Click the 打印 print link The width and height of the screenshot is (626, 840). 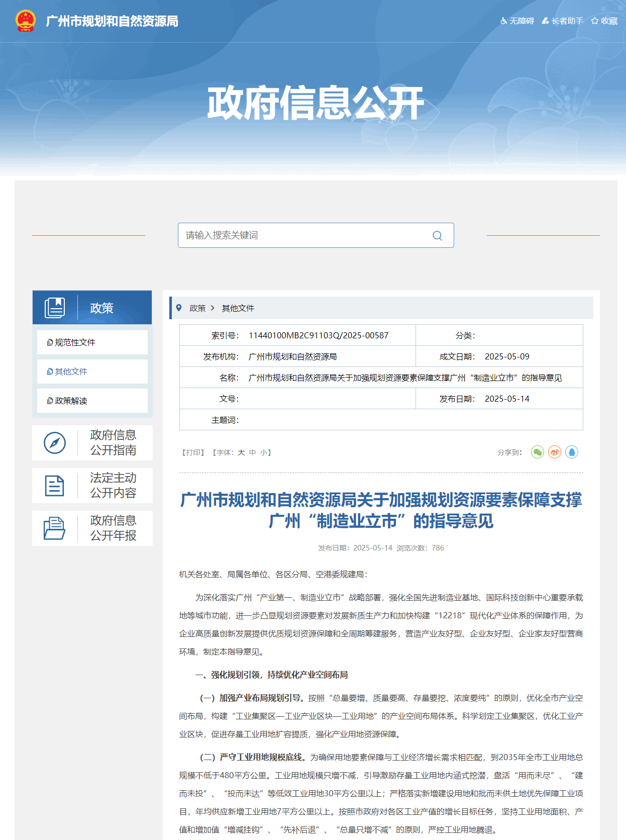tap(193, 452)
